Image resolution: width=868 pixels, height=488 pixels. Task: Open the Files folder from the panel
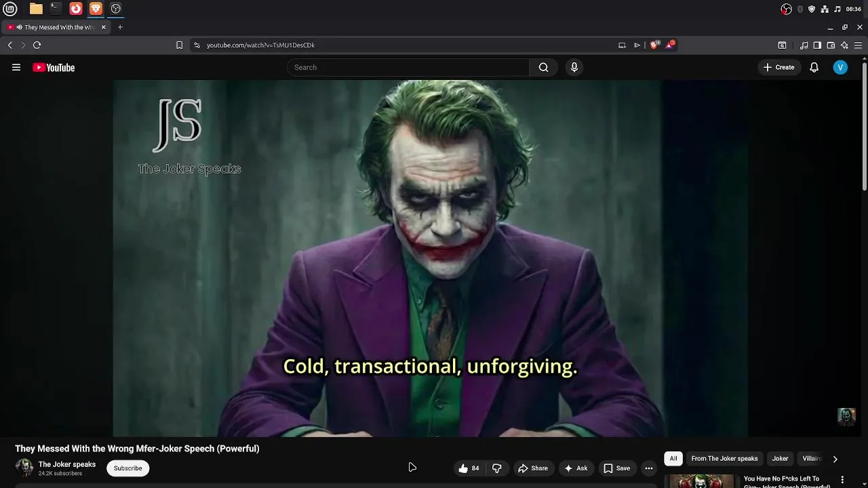click(36, 9)
